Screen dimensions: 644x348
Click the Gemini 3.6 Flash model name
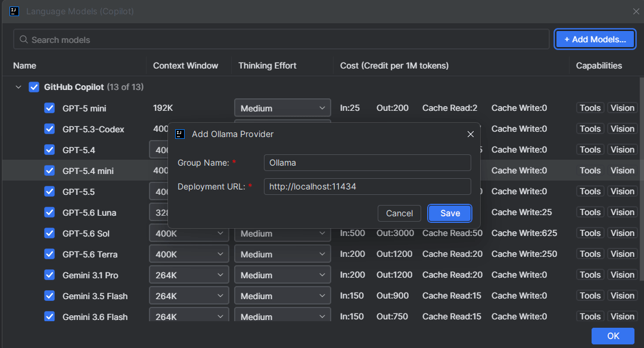click(x=95, y=317)
